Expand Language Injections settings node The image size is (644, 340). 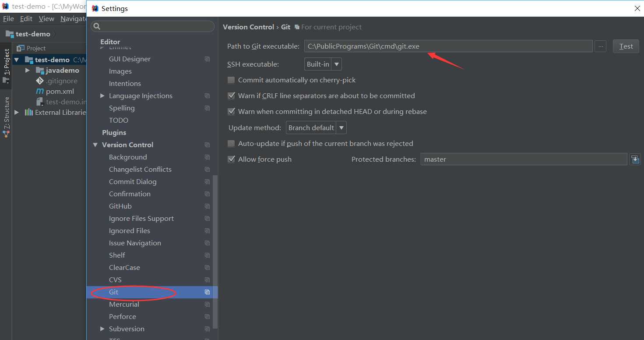(x=102, y=96)
